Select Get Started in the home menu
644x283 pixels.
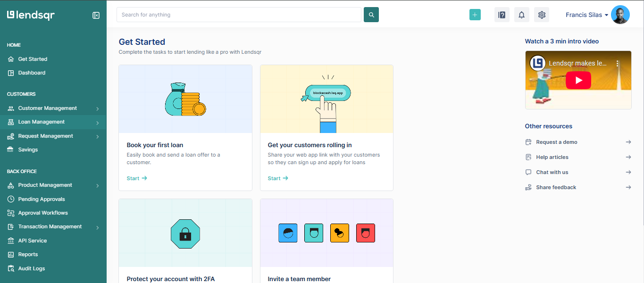click(x=33, y=58)
